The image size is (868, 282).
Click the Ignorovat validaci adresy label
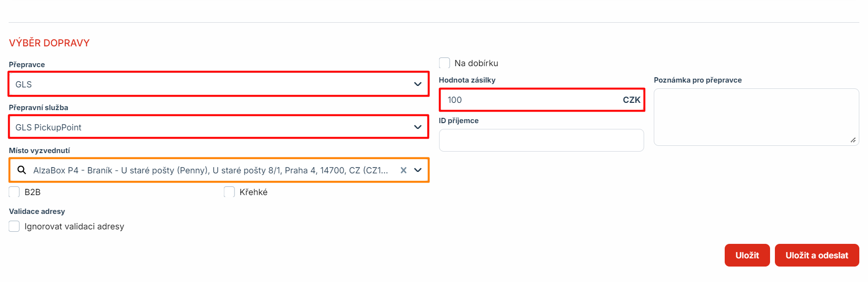[74, 226]
